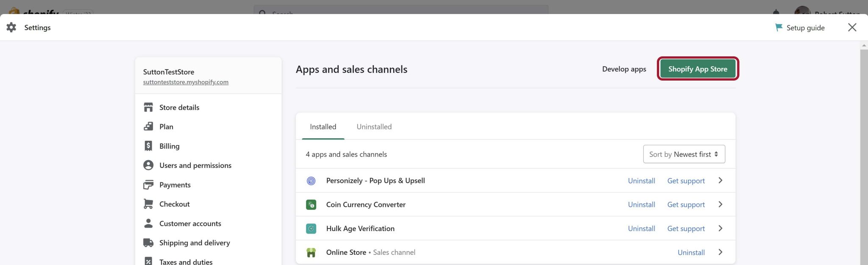Click the Coin Currency Converter name
Screen dimensions: 868x265
coord(366,204)
